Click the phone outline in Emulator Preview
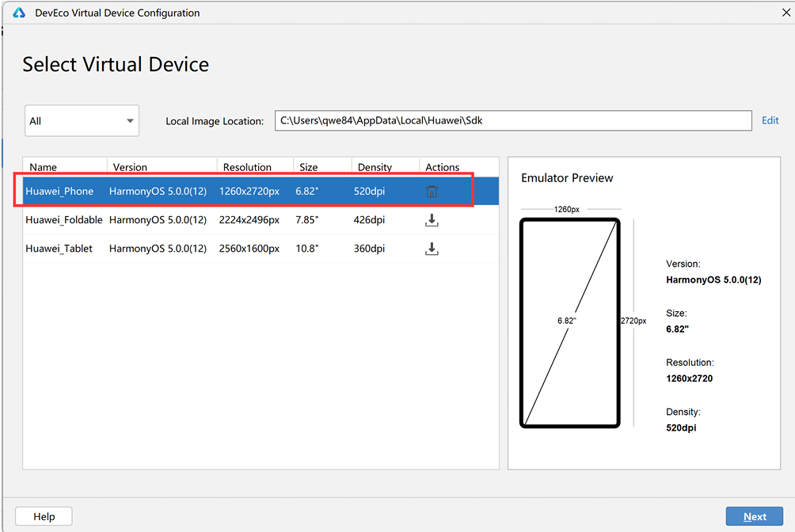Screen dimensions: 795x532 point(570,322)
